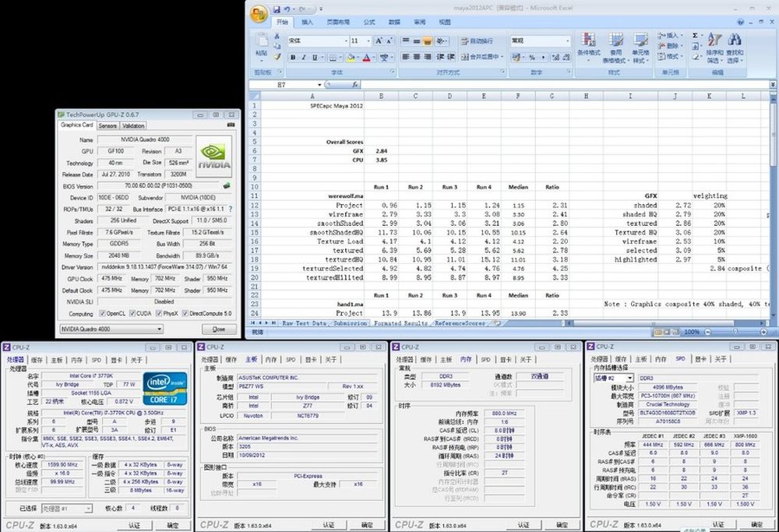
Task: Open Conditional Formatting (条件格式)
Action: pos(589,48)
